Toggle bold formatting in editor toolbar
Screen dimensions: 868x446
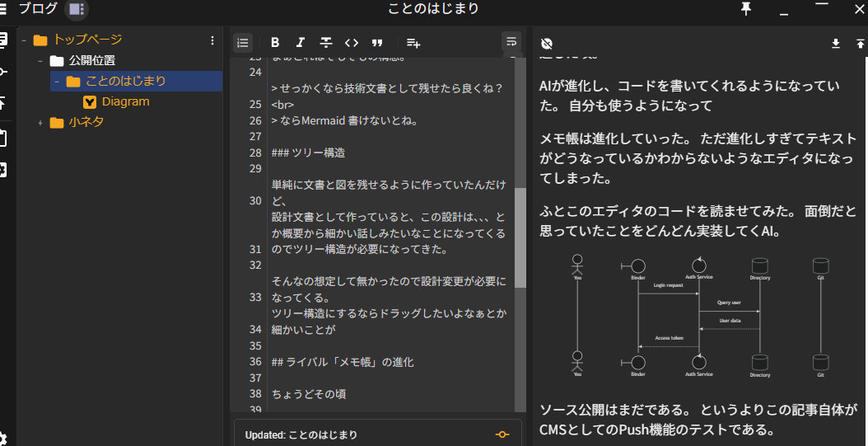click(x=275, y=43)
